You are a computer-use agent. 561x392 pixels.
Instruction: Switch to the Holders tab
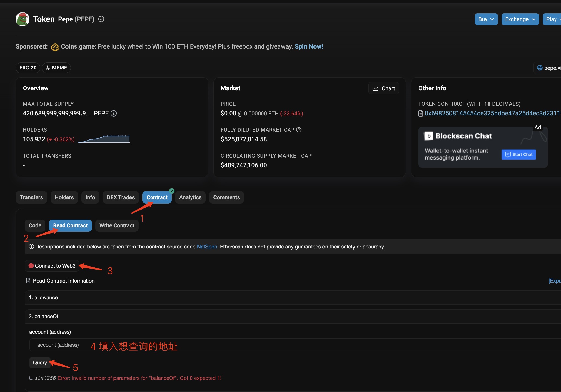tap(64, 197)
